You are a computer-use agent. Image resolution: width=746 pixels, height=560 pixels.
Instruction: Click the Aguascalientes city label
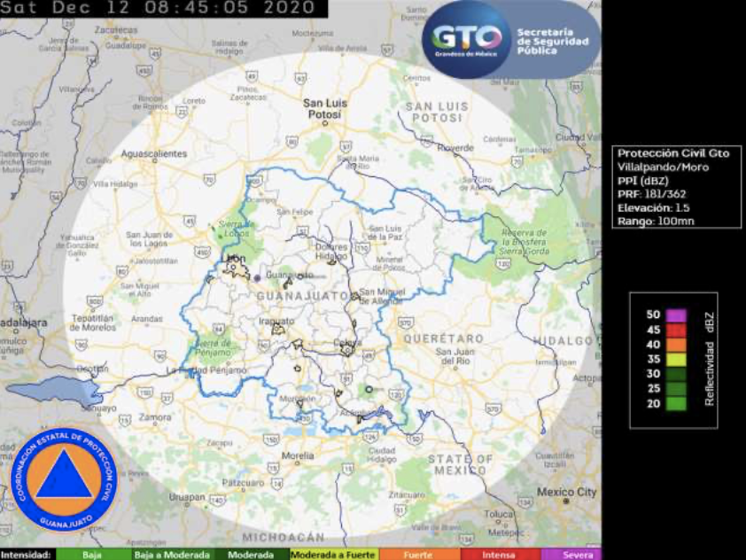click(153, 153)
